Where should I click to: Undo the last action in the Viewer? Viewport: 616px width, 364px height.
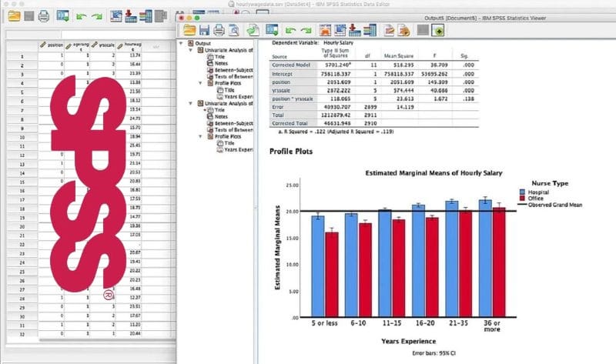(290, 30)
